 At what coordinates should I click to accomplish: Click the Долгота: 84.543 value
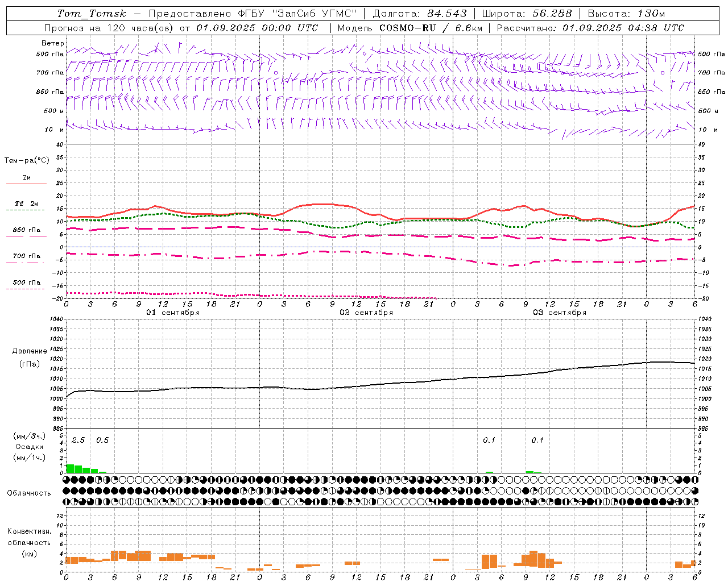click(x=419, y=14)
